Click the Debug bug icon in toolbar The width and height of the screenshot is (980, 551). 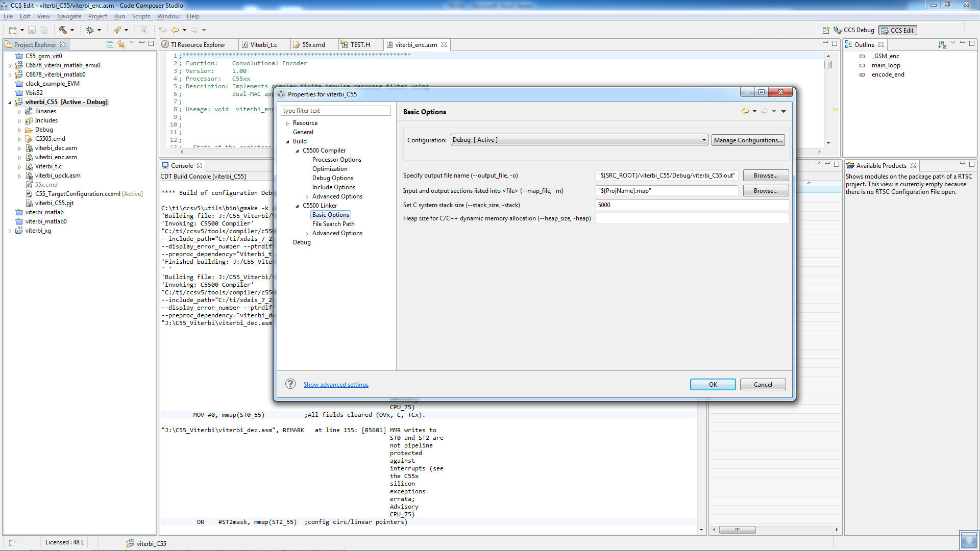pos(90,30)
